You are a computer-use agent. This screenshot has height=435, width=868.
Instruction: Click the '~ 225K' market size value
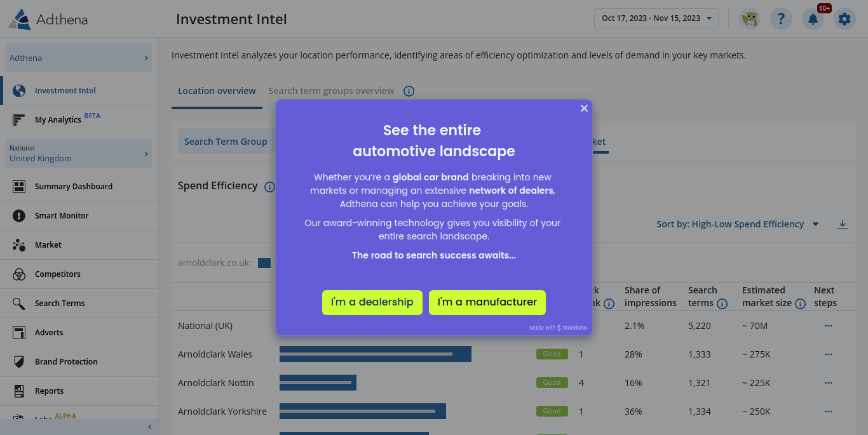(x=756, y=383)
